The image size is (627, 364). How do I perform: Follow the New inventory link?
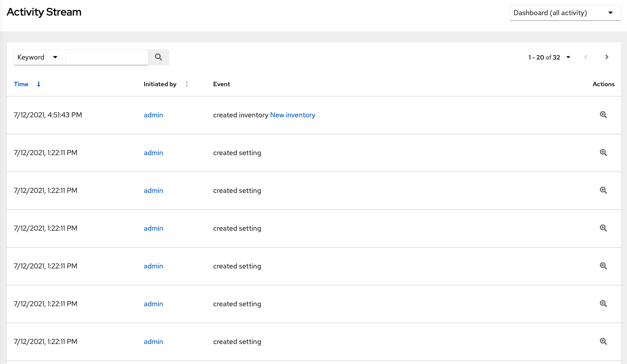pos(292,115)
